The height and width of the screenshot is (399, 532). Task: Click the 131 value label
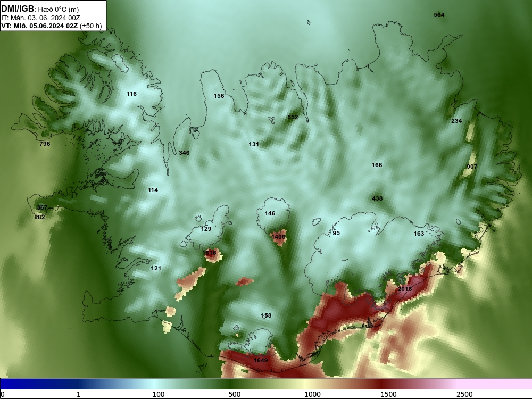coord(254,145)
